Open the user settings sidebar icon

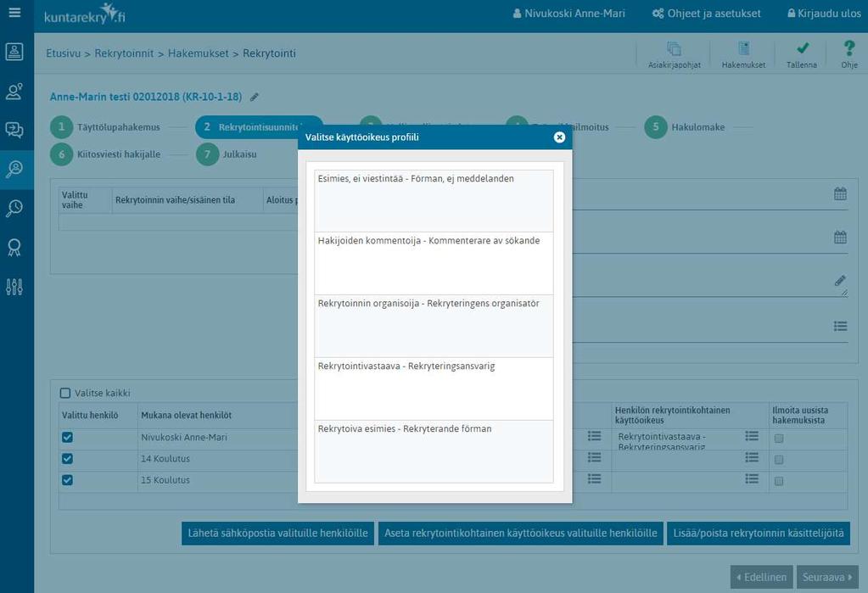click(x=14, y=91)
